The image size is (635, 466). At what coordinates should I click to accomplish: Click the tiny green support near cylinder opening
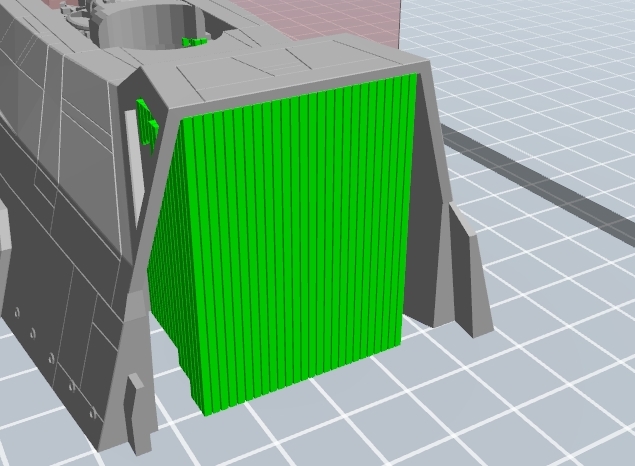[x=194, y=42]
